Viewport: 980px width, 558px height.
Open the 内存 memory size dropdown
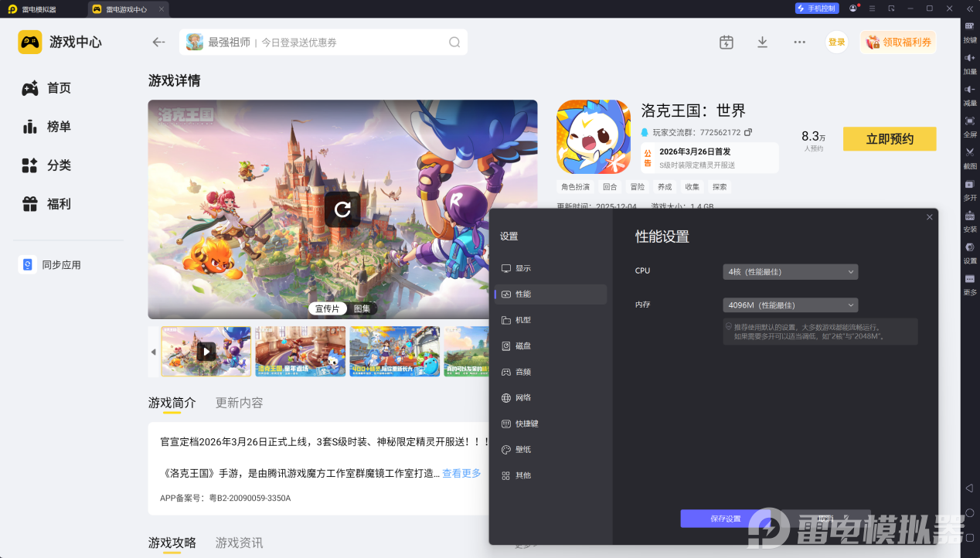[789, 305]
